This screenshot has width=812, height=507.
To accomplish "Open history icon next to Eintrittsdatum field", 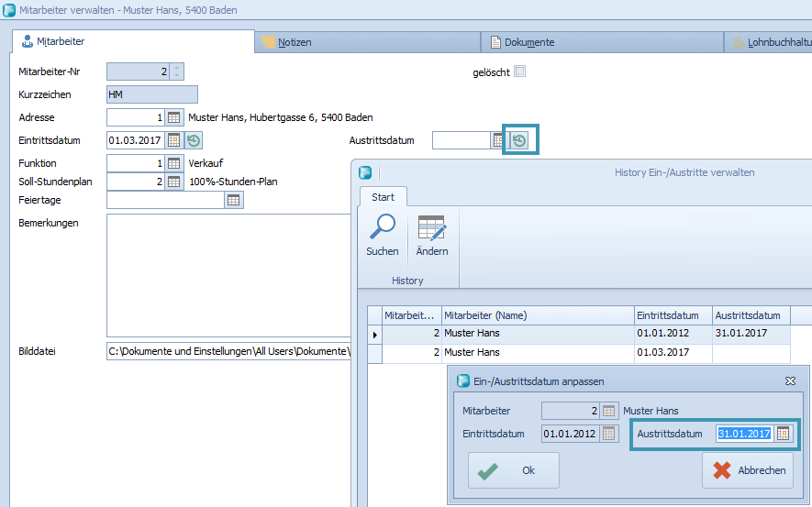I will pyautogui.click(x=194, y=140).
